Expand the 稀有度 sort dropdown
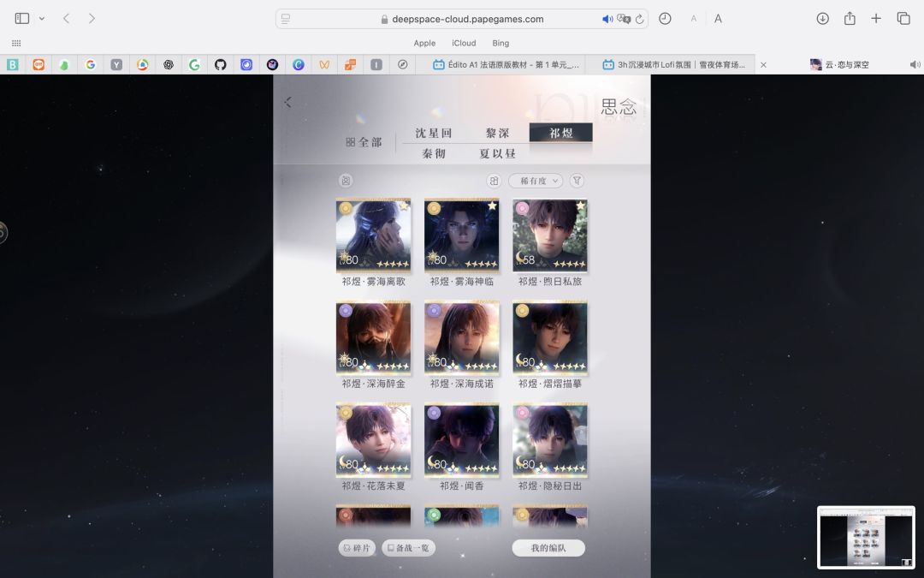 [x=536, y=181]
